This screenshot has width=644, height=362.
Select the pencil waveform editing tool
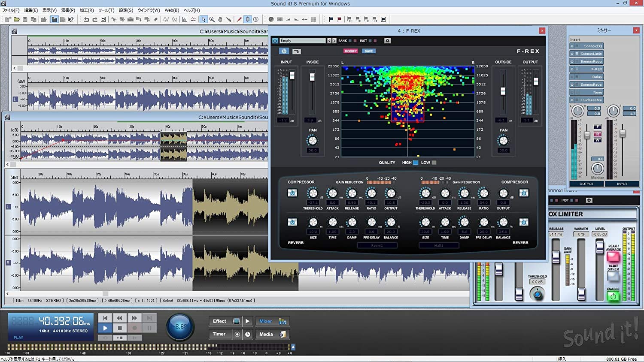coord(239,19)
